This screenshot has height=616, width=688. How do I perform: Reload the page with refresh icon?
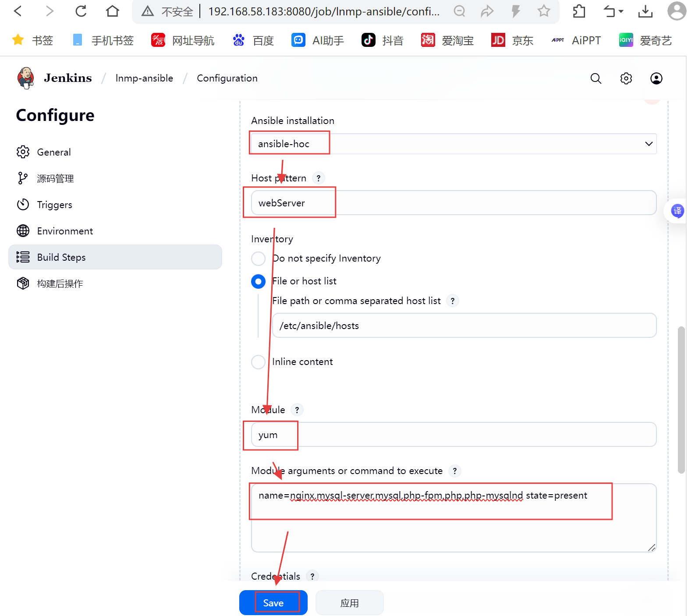tap(81, 11)
